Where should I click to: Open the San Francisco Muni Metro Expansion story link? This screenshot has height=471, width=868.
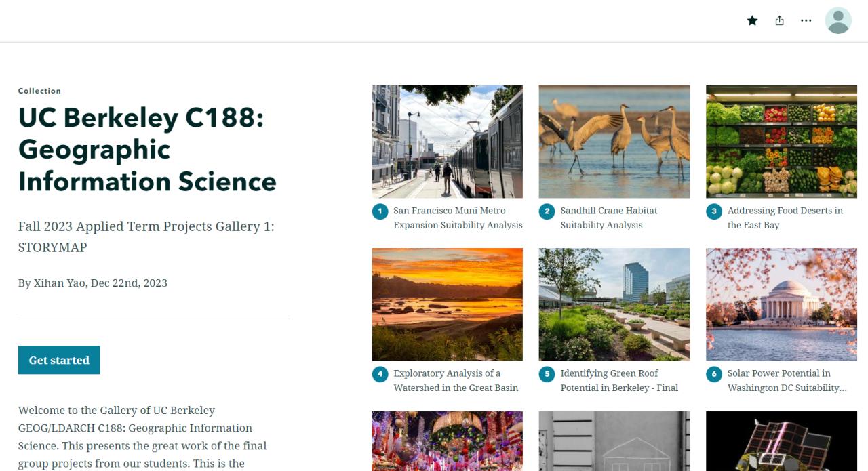click(458, 218)
